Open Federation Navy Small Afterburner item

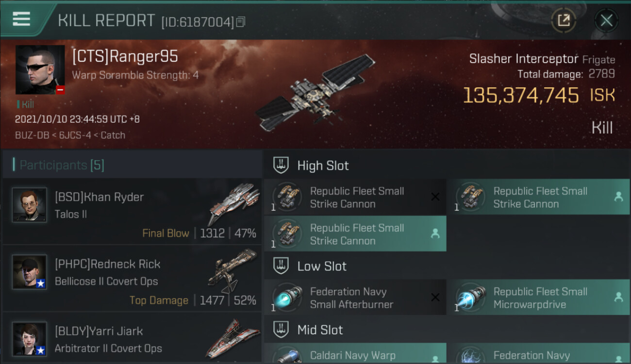355,298
